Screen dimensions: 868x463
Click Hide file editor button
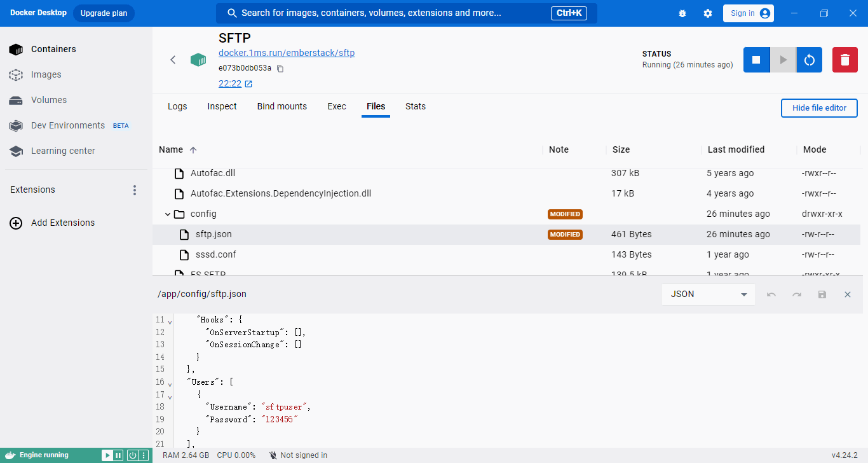click(x=819, y=108)
